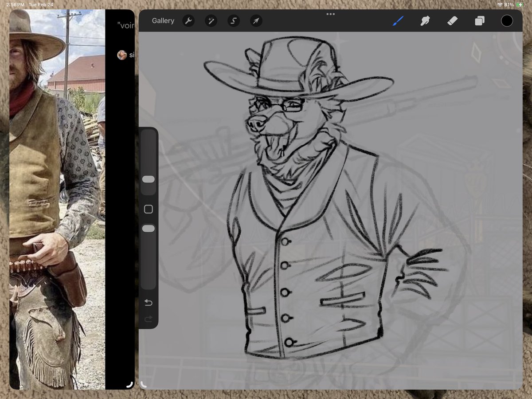This screenshot has width=532, height=399.
Task: Return to the Procreate Gallery
Action: [x=163, y=20]
